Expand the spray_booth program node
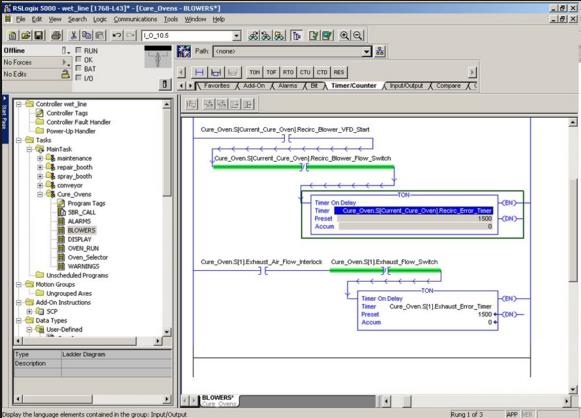The width and height of the screenshot is (581, 418). pyautogui.click(x=40, y=176)
